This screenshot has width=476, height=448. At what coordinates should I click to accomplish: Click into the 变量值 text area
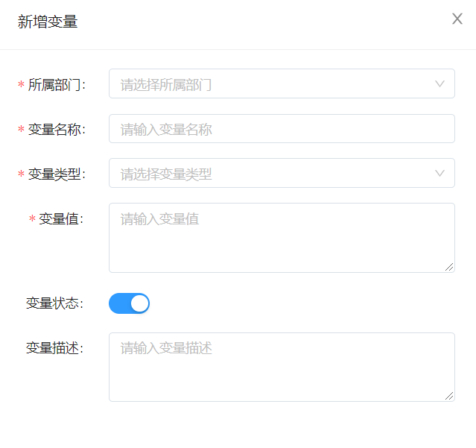(282, 237)
